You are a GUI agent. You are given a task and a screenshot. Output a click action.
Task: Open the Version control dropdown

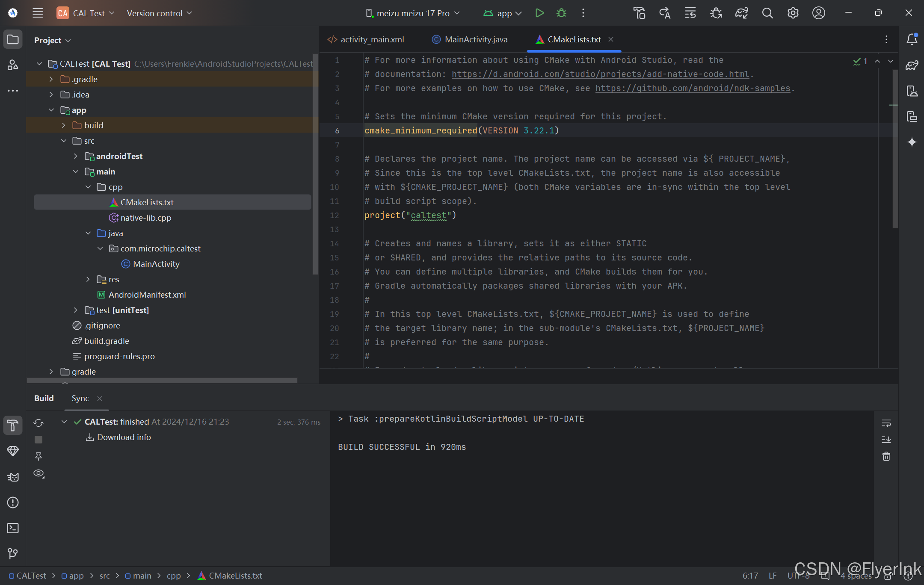[x=159, y=13]
